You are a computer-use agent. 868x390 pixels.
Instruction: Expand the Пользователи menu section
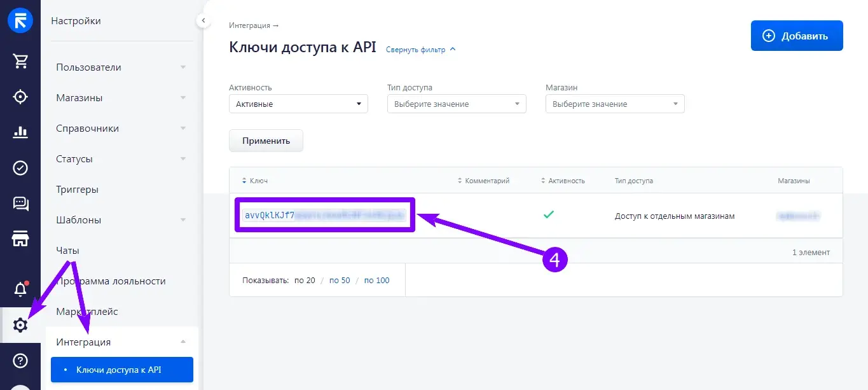121,67
